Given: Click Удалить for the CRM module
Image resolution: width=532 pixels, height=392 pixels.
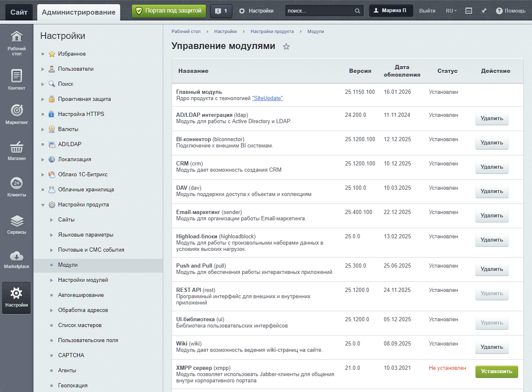Looking at the screenshot, I should (492, 167).
